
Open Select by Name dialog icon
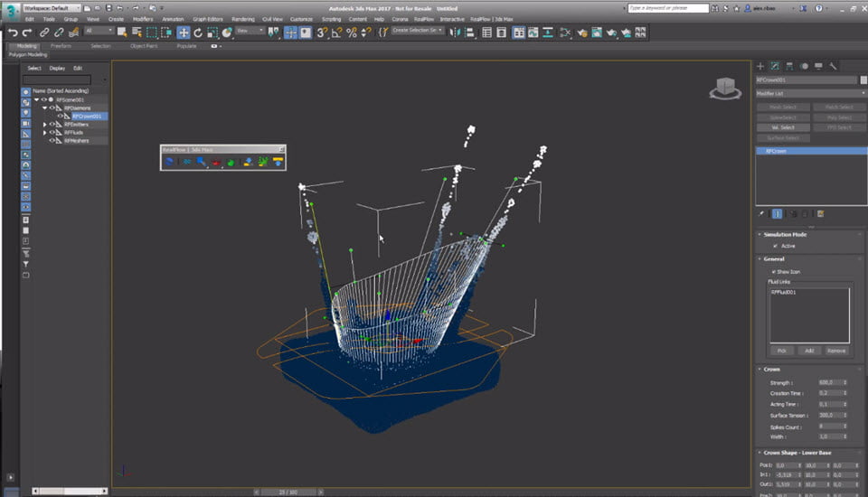point(137,33)
